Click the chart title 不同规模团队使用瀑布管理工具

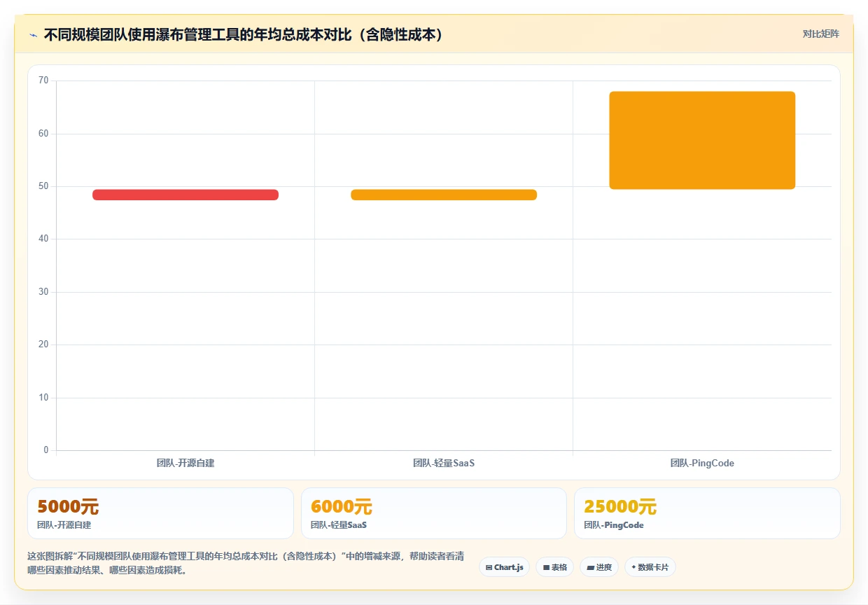[244, 34]
